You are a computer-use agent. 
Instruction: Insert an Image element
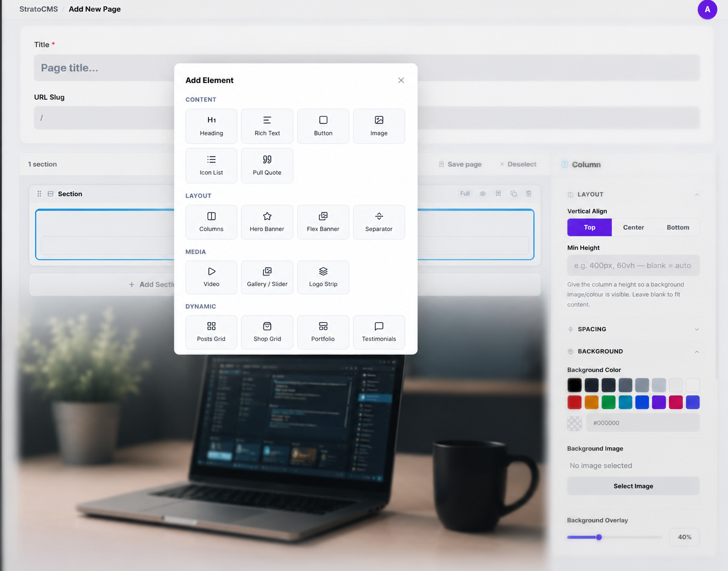coord(379,127)
